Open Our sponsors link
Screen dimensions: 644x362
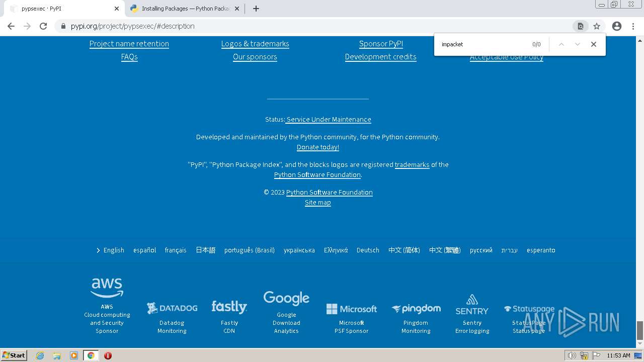255,57
